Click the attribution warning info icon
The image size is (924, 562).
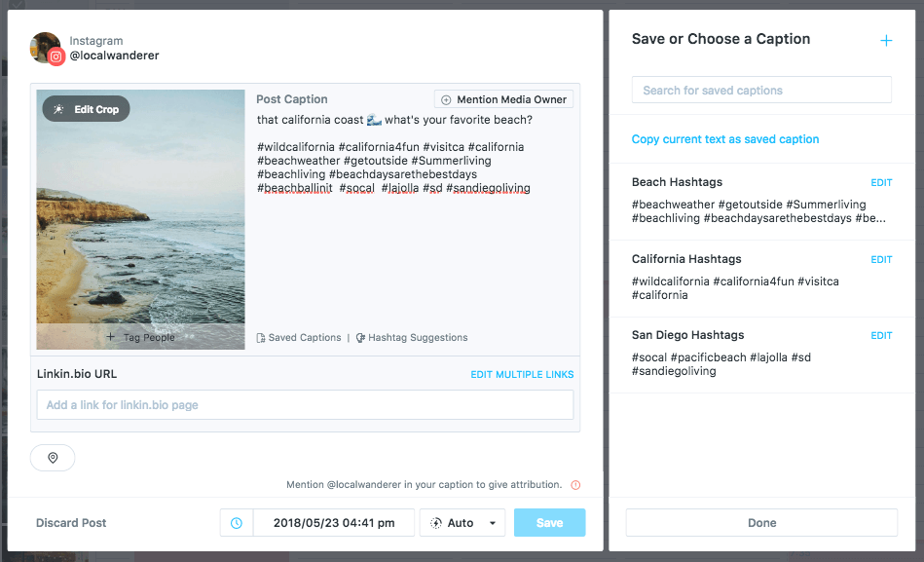point(575,485)
